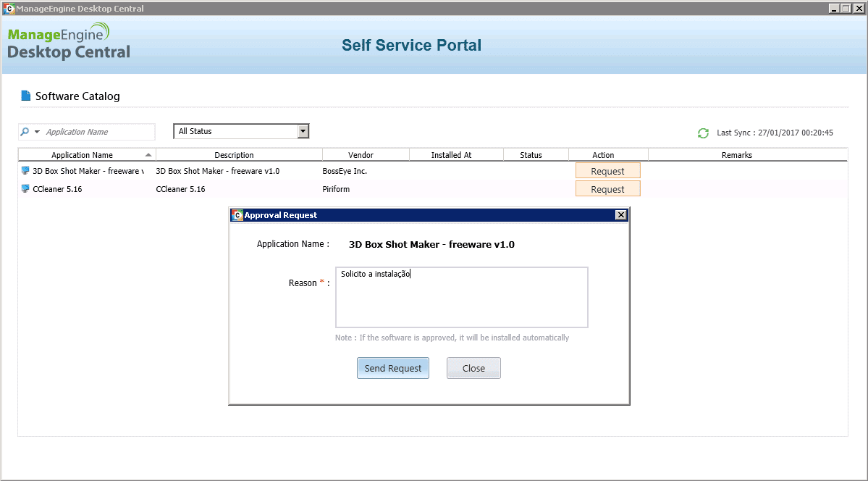Click the Send Request button
Screen dimensions: 868x481
tap(393, 368)
